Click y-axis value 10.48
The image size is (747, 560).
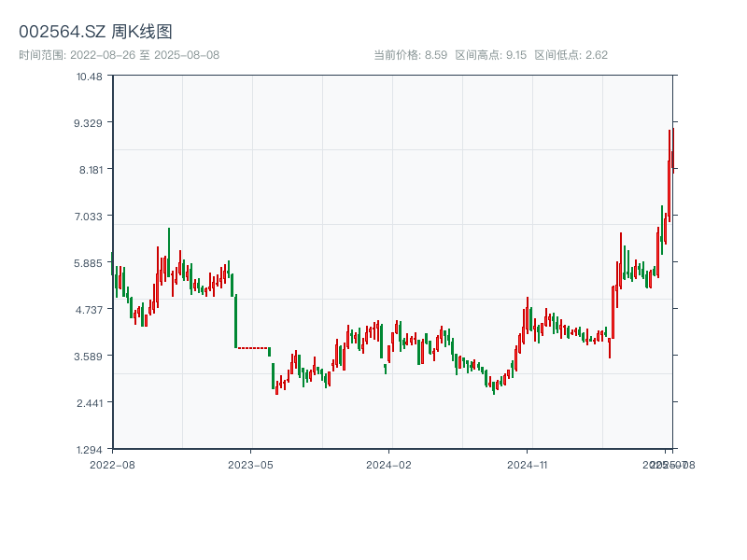90,77
